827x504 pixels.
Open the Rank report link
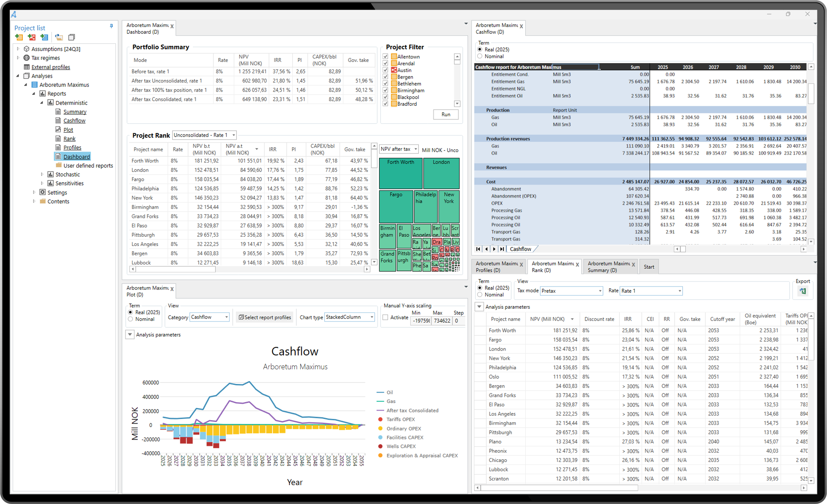click(69, 139)
